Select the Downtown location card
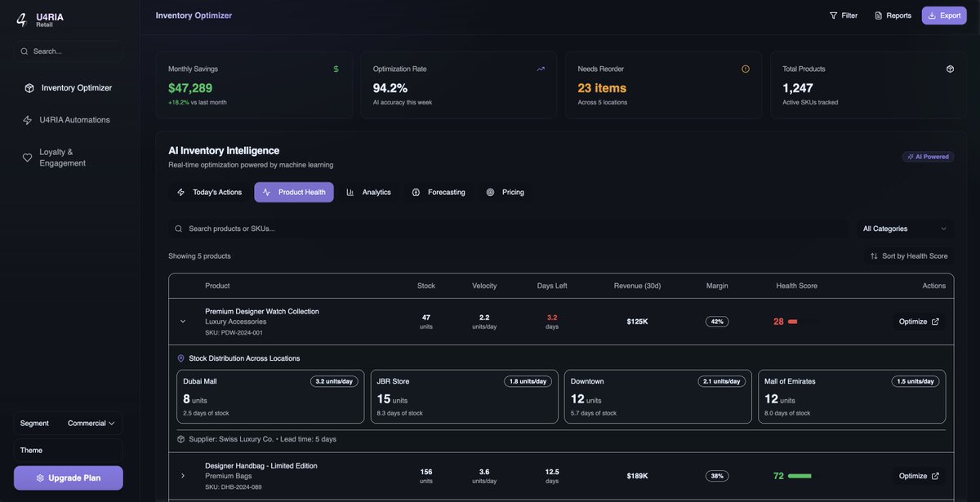980x502 pixels. point(658,397)
